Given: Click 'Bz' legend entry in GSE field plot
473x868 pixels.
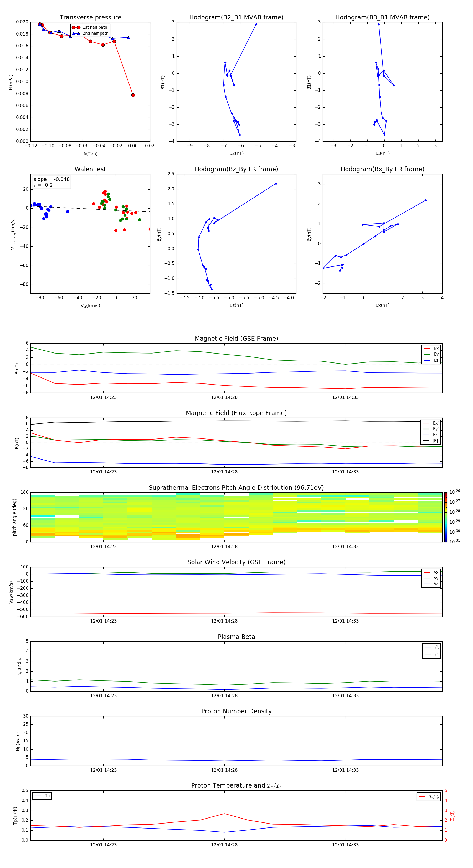Looking at the screenshot, I should [x=431, y=360].
